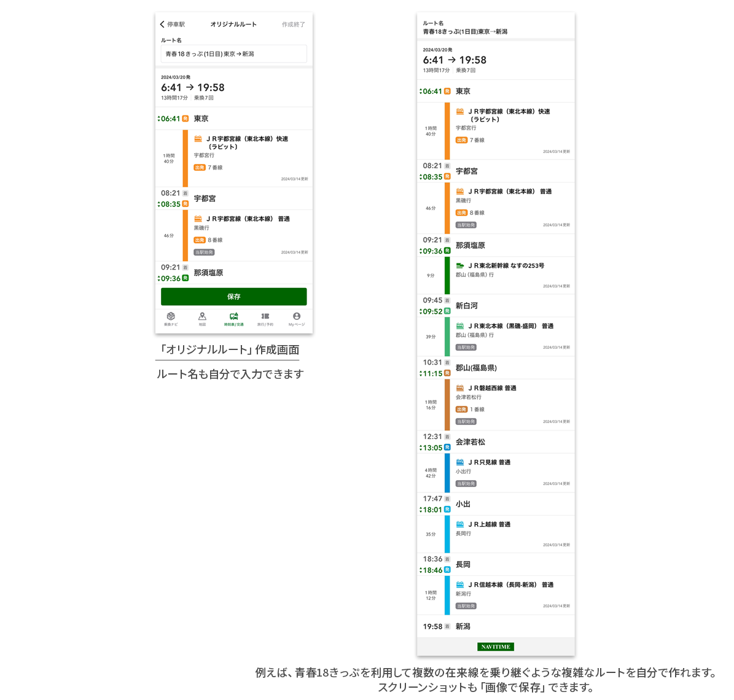Open the Myページ profile icon
Viewport: 734px width, 700px height.
tap(297, 317)
